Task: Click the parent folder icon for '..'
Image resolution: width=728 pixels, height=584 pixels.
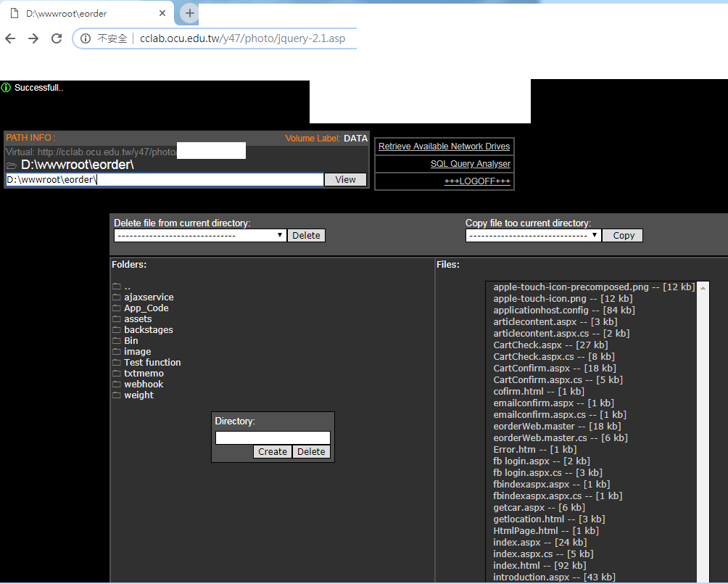Action: pos(117,286)
